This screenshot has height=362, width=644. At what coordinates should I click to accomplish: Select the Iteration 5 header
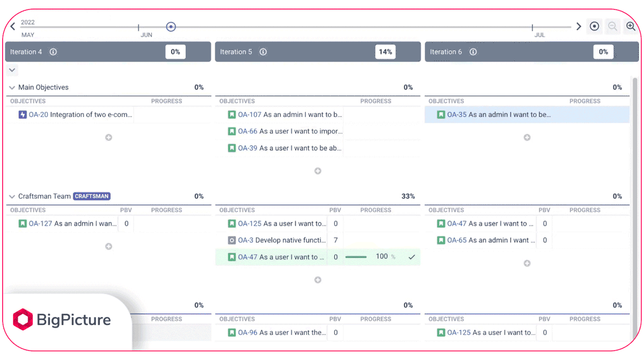point(318,52)
